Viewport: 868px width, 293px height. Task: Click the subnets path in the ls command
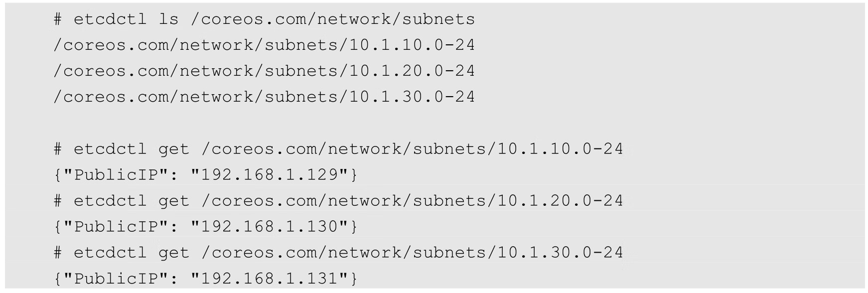point(333,19)
